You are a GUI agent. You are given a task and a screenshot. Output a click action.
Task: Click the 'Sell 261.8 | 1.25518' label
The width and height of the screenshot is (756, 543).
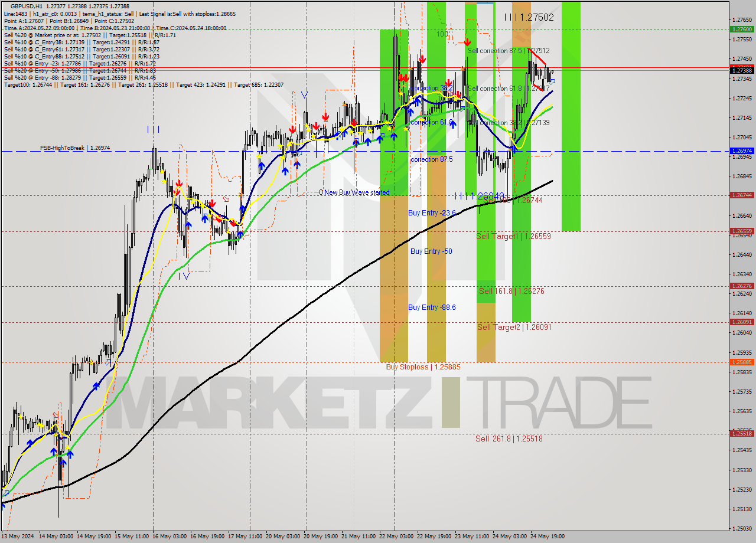pos(509,439)
